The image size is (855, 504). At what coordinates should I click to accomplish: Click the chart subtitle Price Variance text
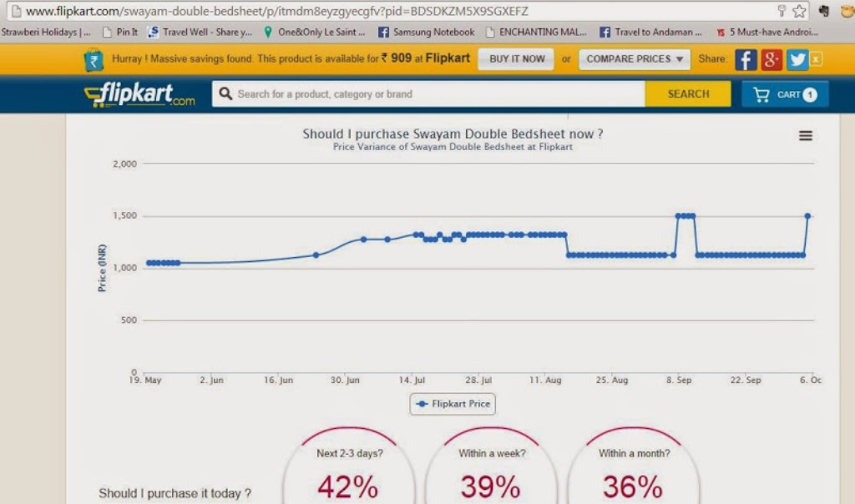[453, 147]
